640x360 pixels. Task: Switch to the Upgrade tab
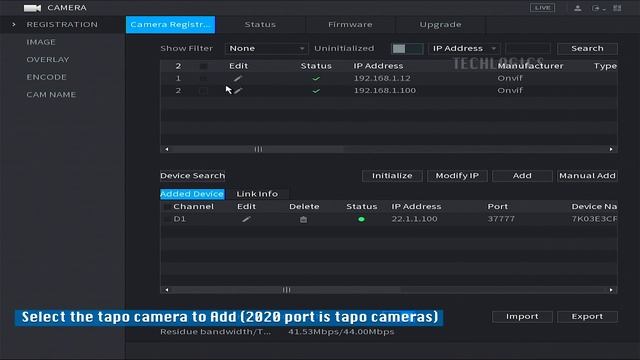pos(440,24)
